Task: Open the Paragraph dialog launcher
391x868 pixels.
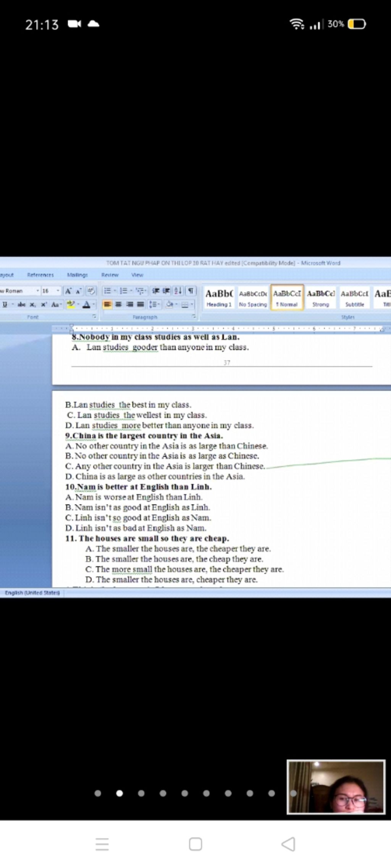Action: coord(194,317)
